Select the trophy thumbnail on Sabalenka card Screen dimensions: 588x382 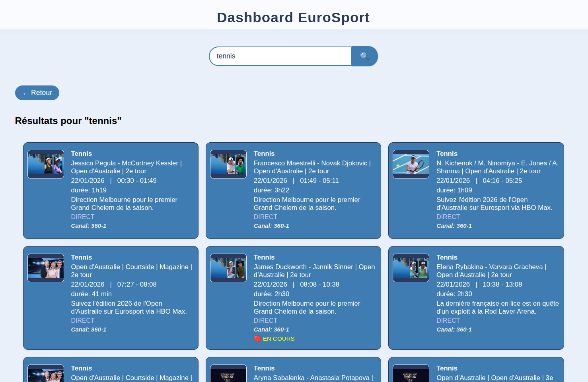228,374
